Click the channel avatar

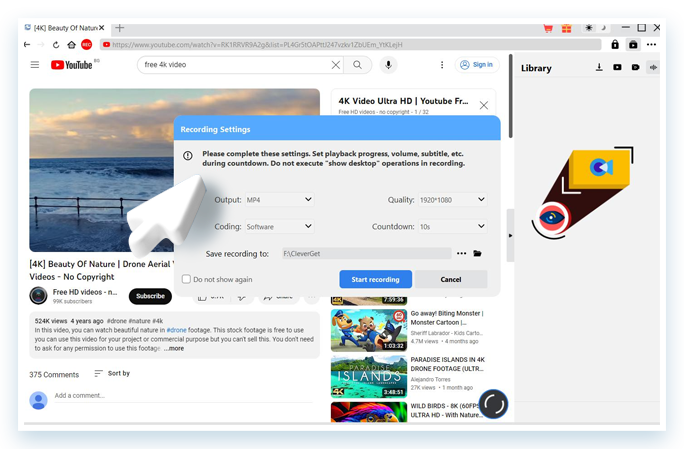coord(38,296)
